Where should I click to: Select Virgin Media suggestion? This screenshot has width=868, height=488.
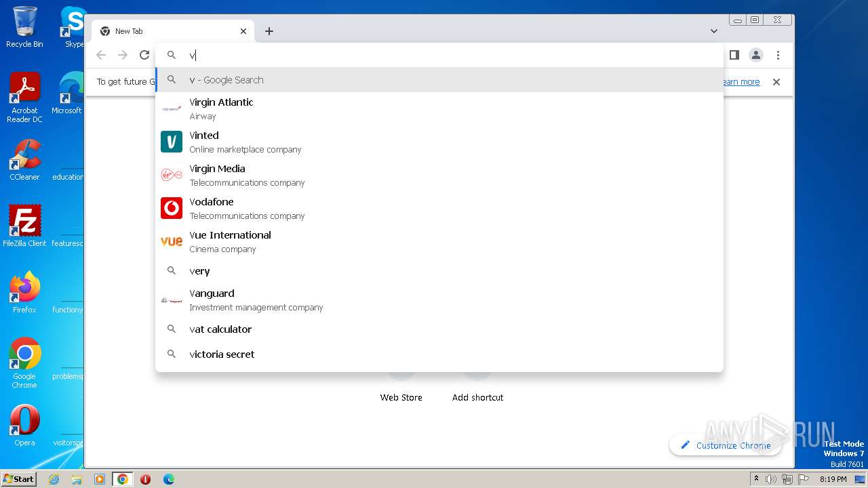pyautogui.click(x=439, y=175)
